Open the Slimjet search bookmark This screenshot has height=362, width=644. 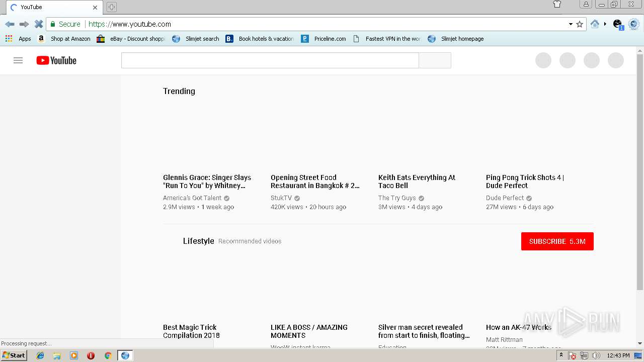point(196,39)
